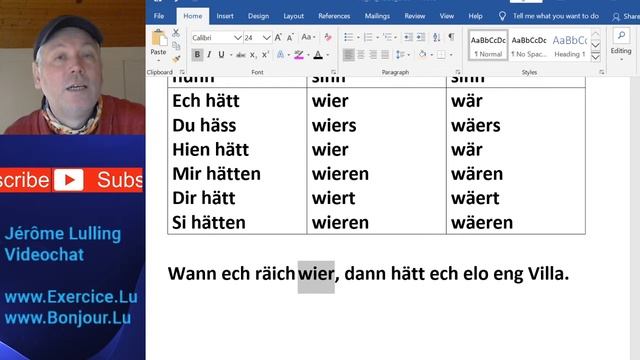Apply multilevel list formatting

[x=387, y=38]
